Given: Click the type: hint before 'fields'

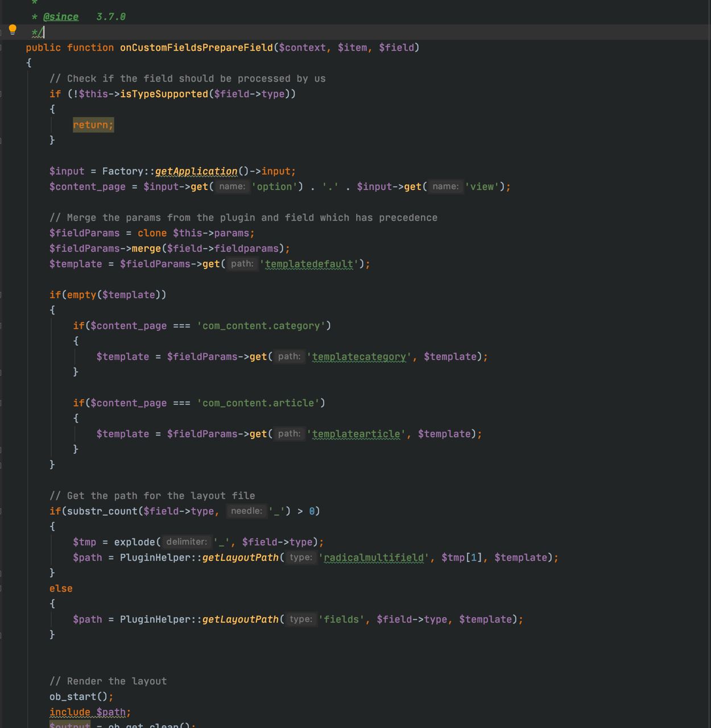Looking at the screenshot, I should pyautogui.click(x=301, y=619).
